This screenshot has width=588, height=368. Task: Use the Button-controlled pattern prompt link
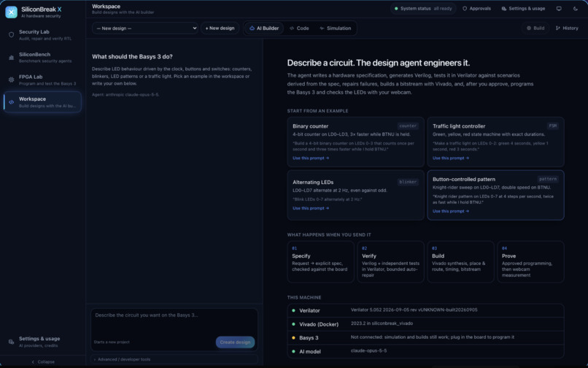tap(451, 211)
